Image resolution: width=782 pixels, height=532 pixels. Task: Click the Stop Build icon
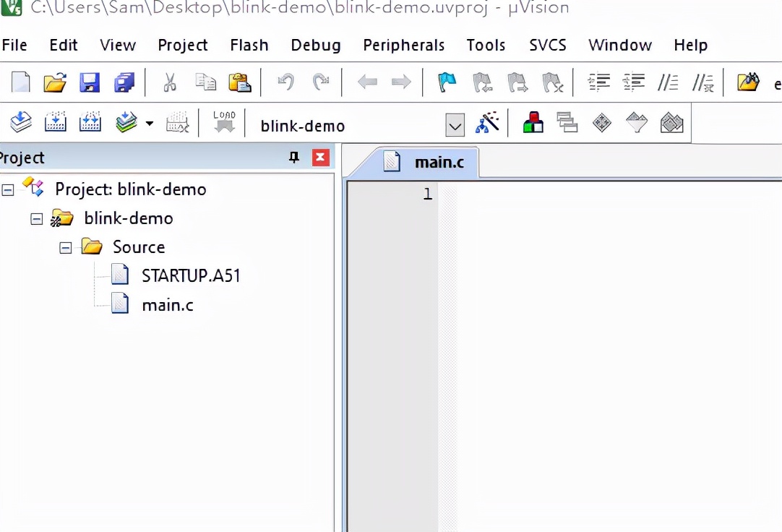[x=178, y=122]
